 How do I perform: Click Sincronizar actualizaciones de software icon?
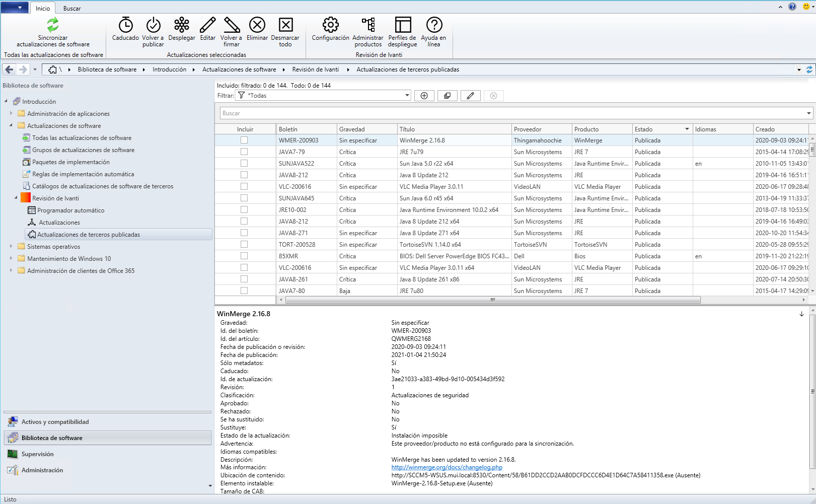(x=53, y=25)
